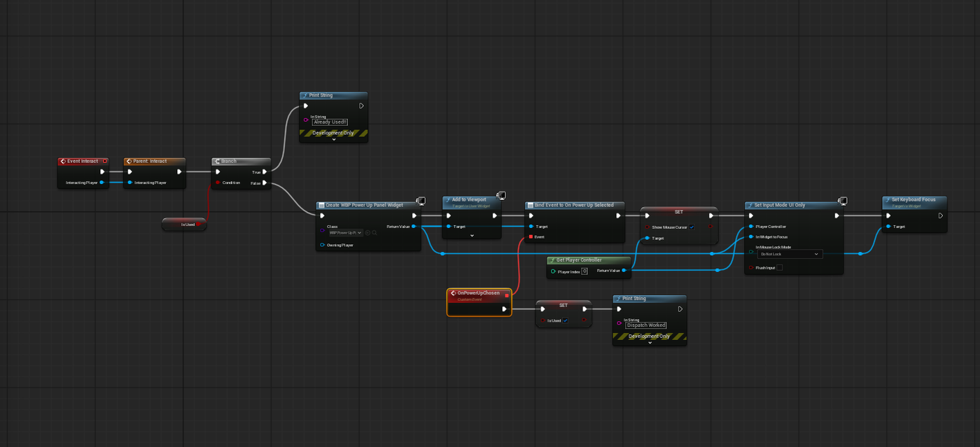The width and height of the screenshot is (980, 447).
Task: Select the Get Player Controller node title
Action: tap(579, 260)
